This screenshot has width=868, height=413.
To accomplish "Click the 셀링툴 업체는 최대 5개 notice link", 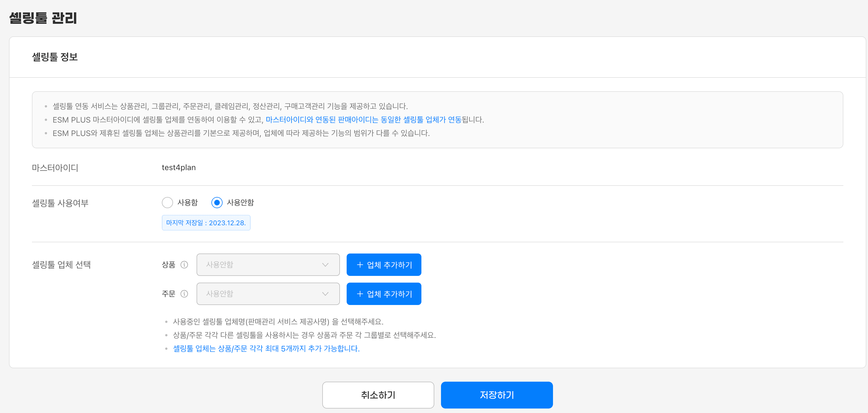I will (x=266, y=349).
